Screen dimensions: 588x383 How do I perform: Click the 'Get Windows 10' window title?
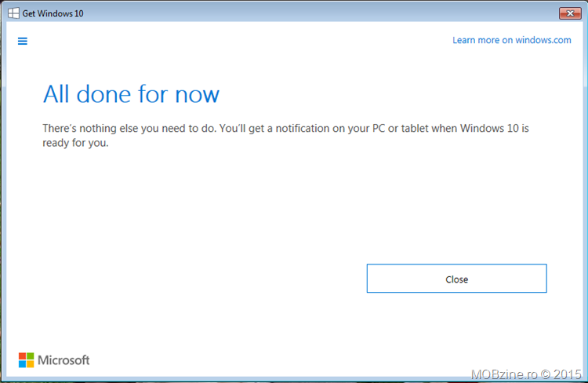(x=53, y=13)
